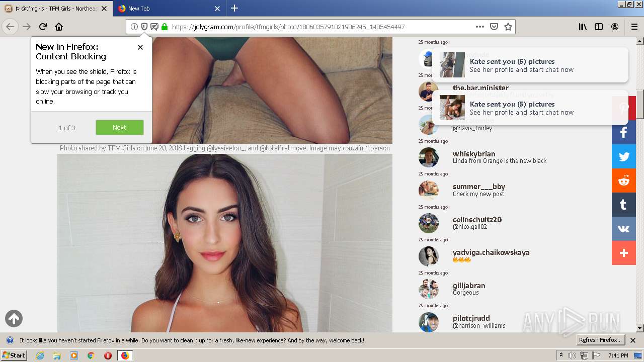Switch to the @tfmgirls TFM Girls tab
This screenshot has height=362, width=644.
(56, 9)
